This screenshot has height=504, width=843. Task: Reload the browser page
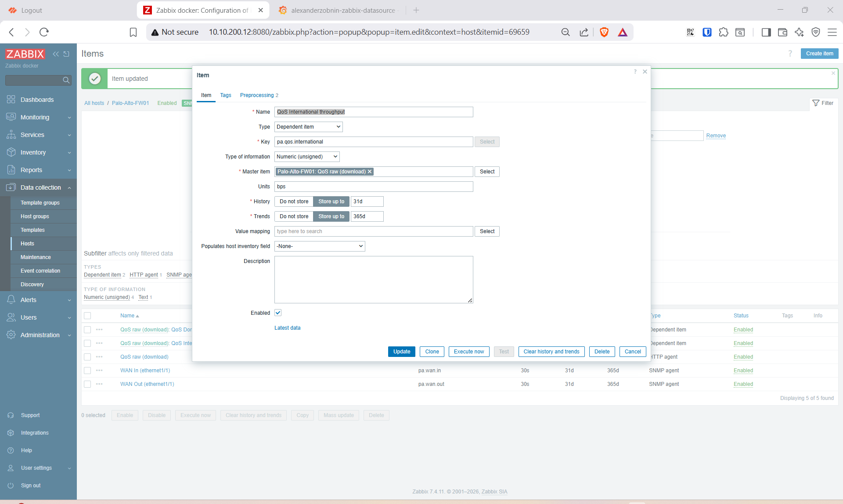coord(44,32)
